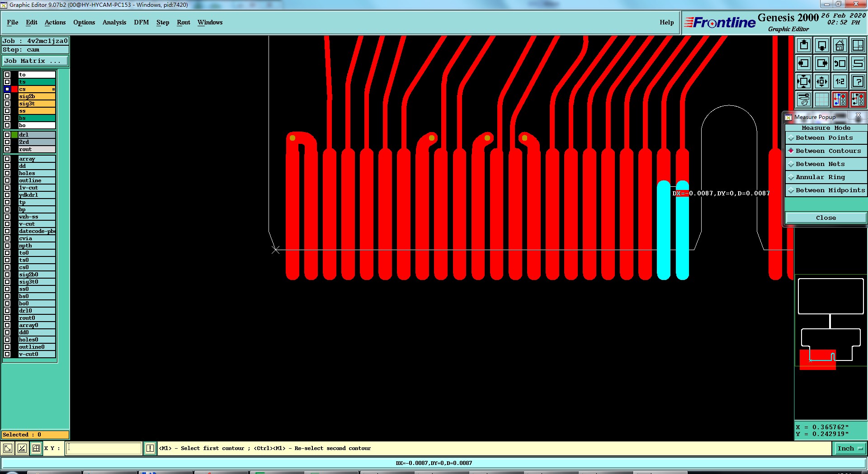
Task: Toggle the 'to' layer checkbox
Action: coord(7,75)
